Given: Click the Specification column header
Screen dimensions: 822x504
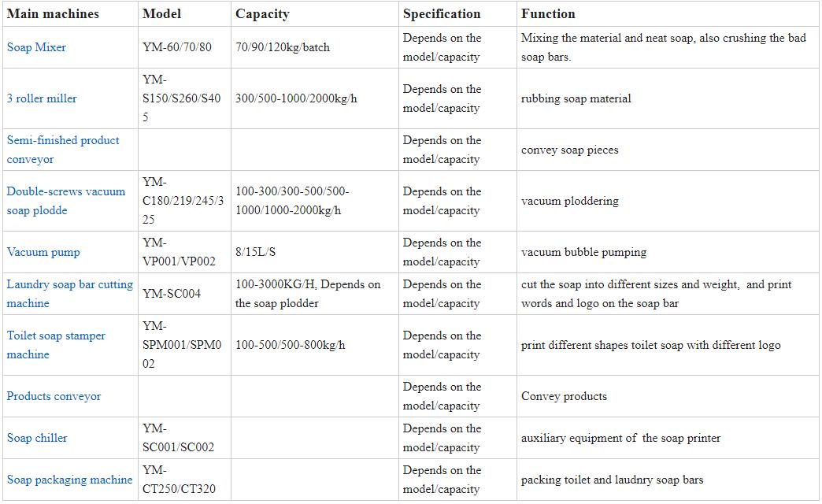Looking at the screenshot, I should point(441,13).
